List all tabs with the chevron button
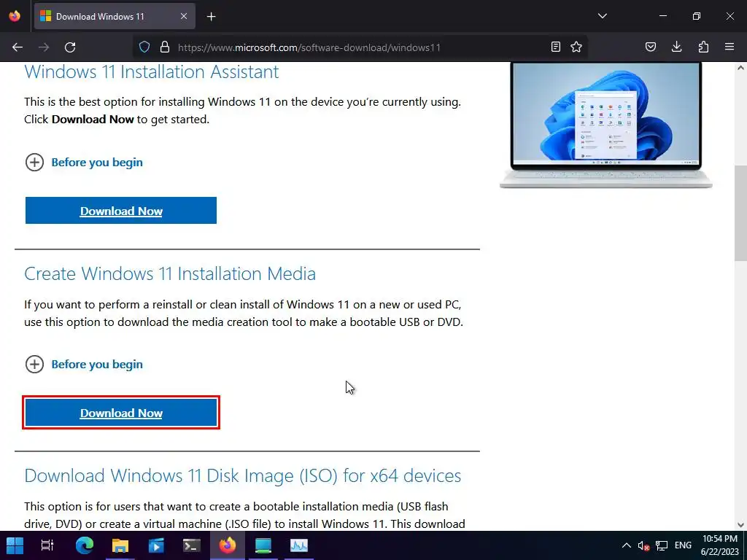The width and height of the screenshot is (747, 560). (603, 16)
